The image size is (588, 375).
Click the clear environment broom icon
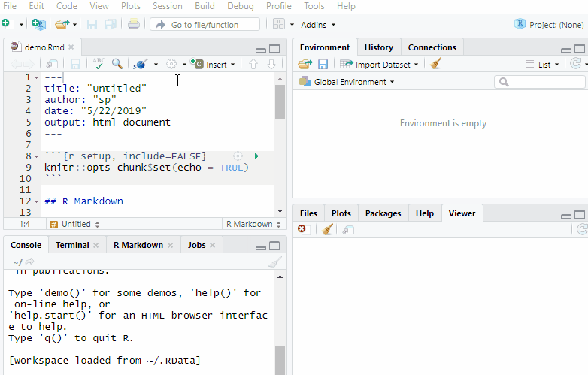click(x=436, y=64)
